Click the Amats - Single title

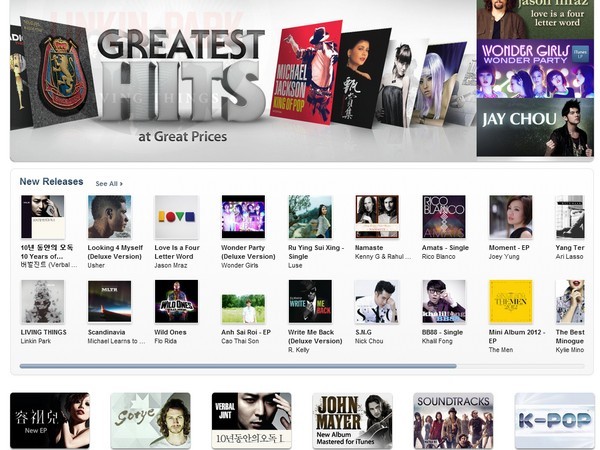click(445, 248)
